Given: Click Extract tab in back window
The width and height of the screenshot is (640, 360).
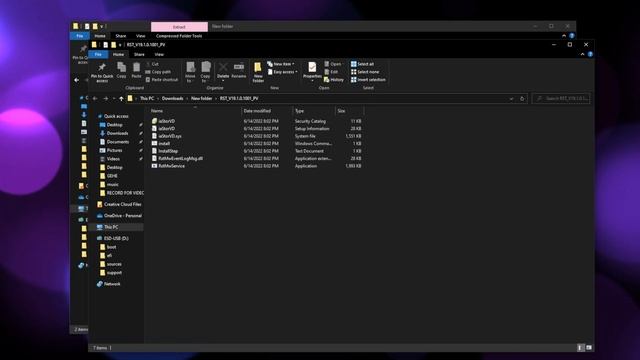Looking at the screenshot, I should point(179,27).
